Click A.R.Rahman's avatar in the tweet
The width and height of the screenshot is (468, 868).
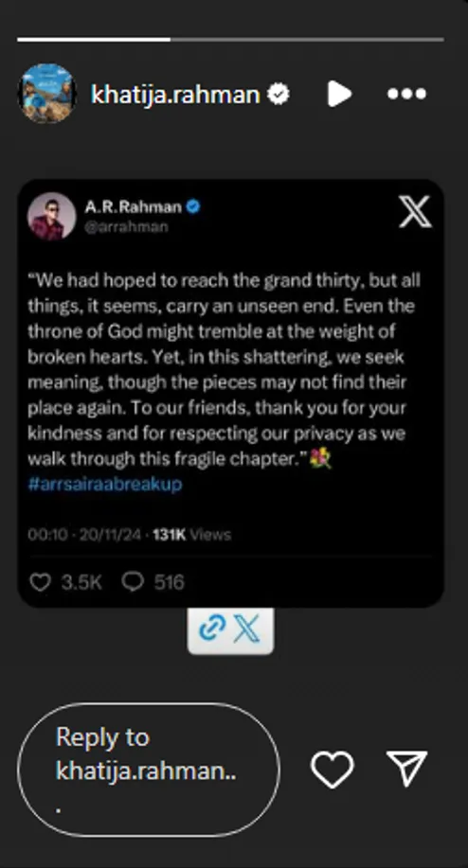[x=51, y=216]
